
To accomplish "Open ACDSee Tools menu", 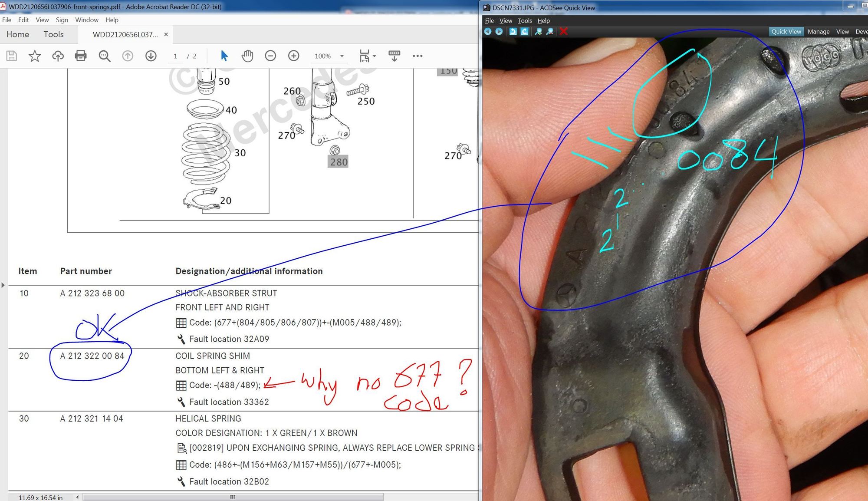I will [x=524, y=21].
